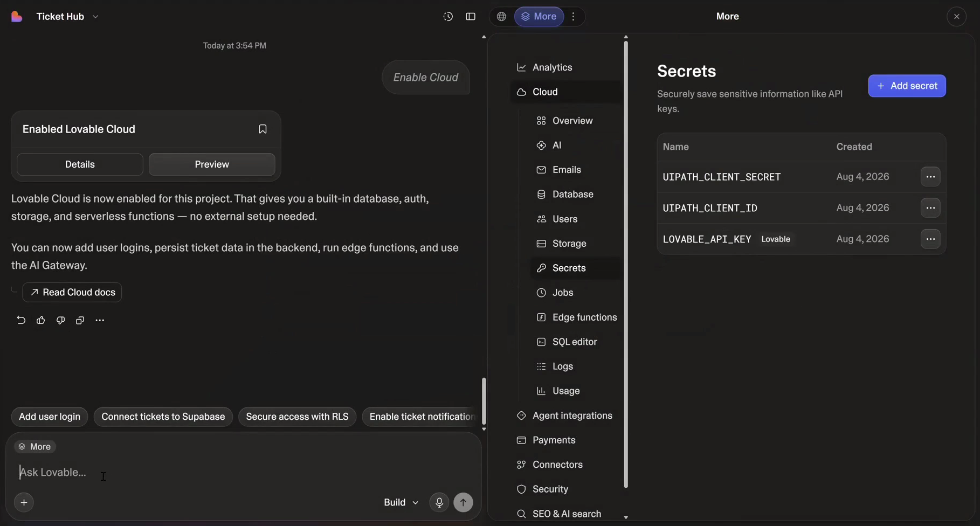Choose the Add user login suggestion

pyautogui.click(x=50, y=417)
